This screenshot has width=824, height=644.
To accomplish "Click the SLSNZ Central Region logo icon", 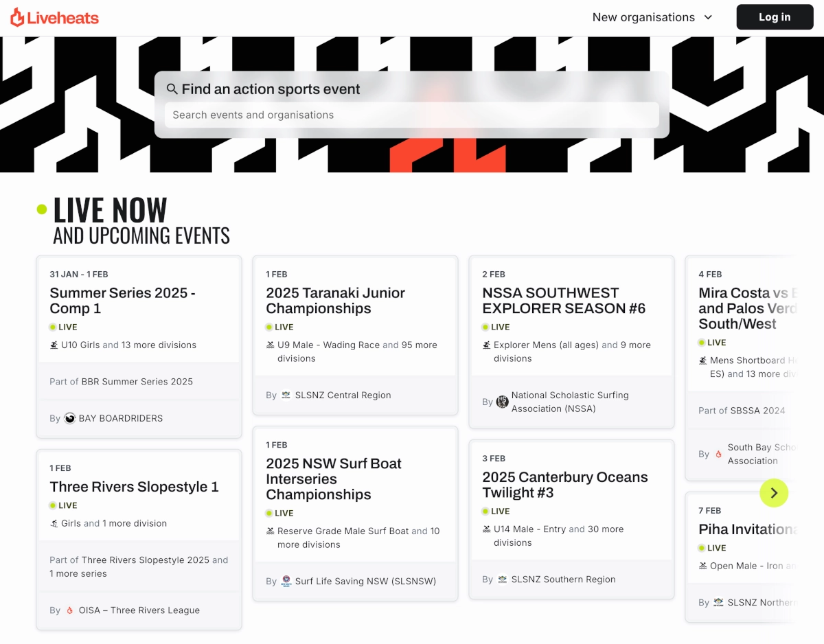I will [x=286, y=395].
